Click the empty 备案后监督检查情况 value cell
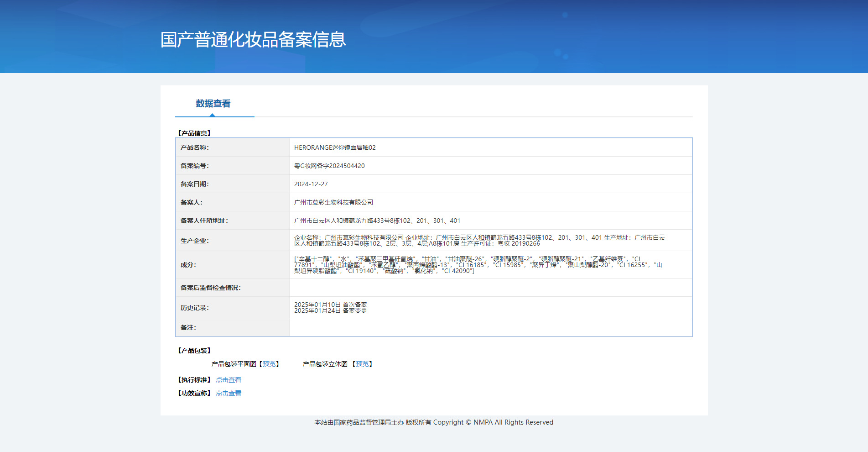The width and height of the screenshot is (868, 452). click(x=490, y=288)
